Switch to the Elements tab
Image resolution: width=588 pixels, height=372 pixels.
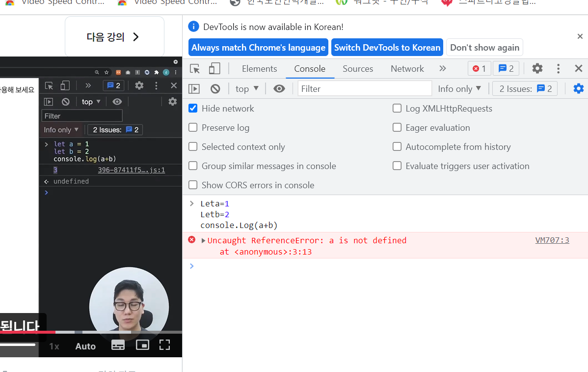(260, 69)
